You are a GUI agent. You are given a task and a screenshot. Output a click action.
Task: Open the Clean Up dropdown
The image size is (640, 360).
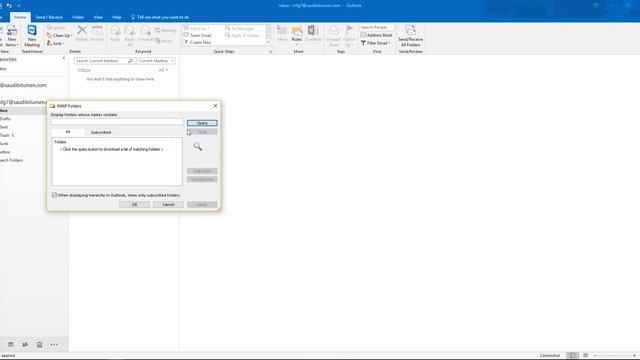[x=60, y=36]
